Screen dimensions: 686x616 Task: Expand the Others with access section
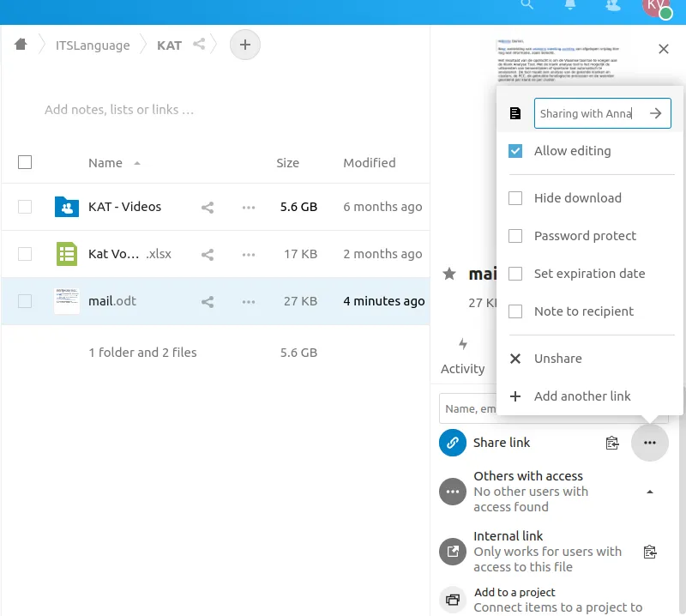tap(649, 492)
